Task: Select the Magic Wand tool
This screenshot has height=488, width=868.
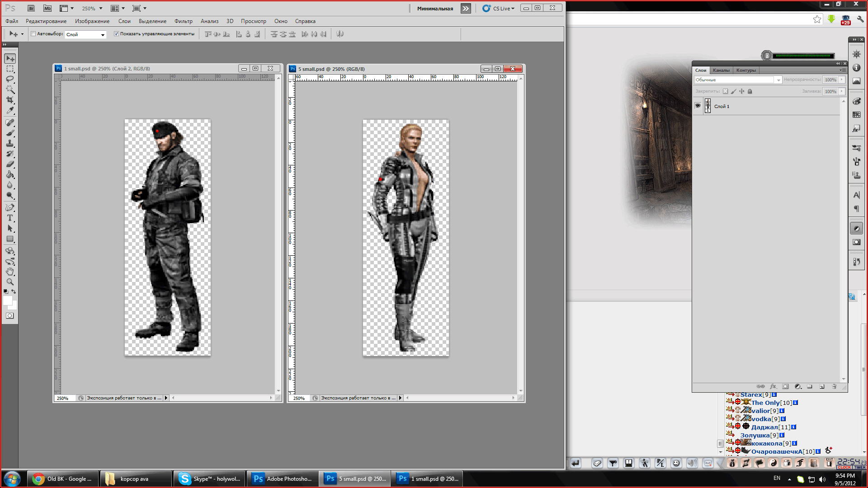Action: tap(10, 89)
